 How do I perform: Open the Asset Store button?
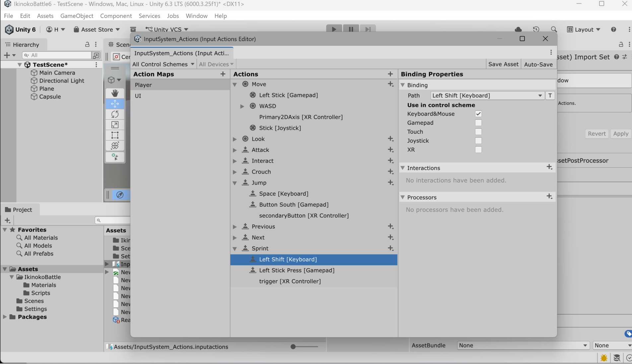(x=97, y=30)
